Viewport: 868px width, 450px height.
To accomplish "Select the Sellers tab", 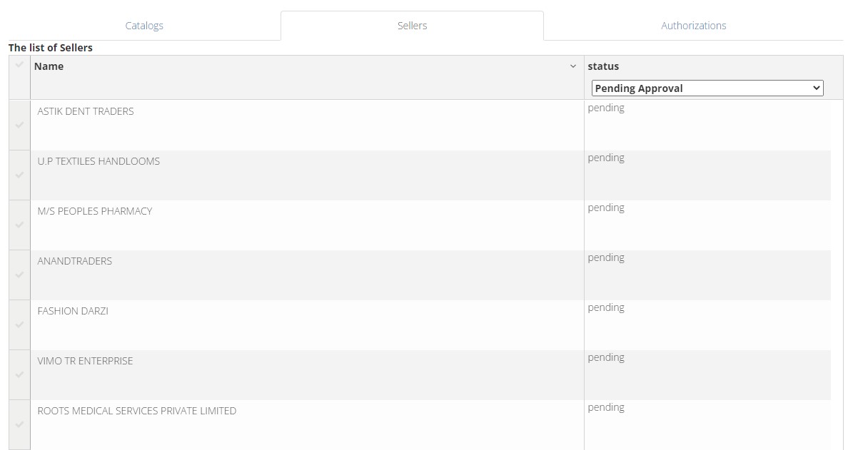I will tap(412, 25).
